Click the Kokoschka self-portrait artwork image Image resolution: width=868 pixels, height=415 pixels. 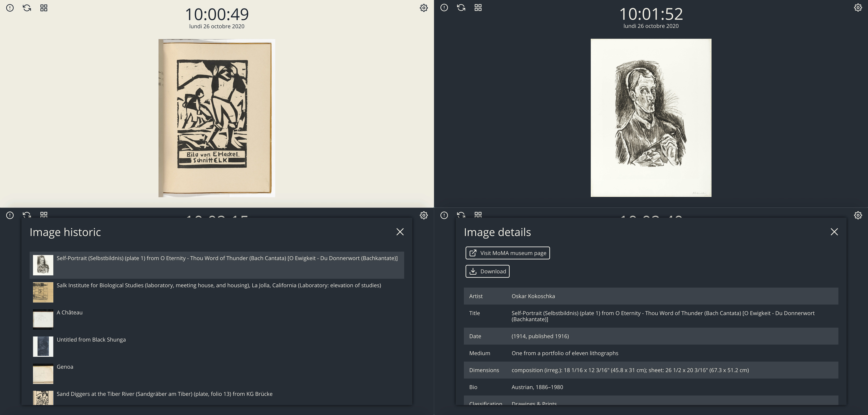click(x=651, y=118)
